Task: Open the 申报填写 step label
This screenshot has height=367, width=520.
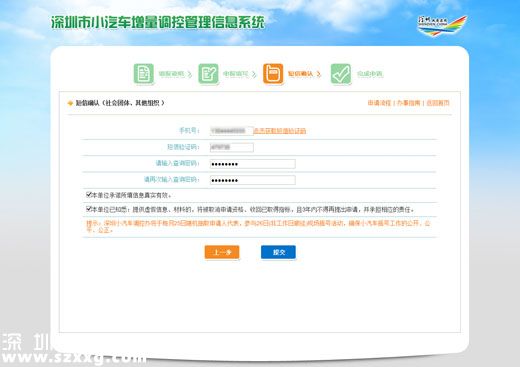Action: [x=236, y=74]
